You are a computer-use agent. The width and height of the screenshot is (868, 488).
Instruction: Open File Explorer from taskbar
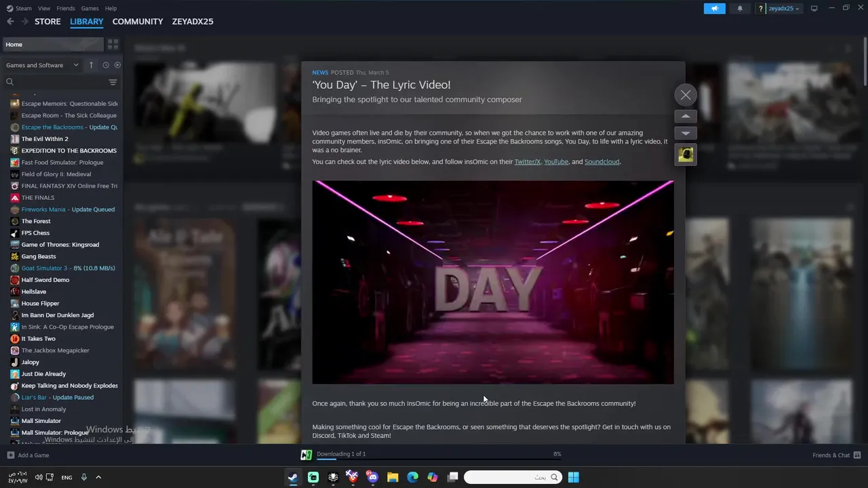point(393,477)
